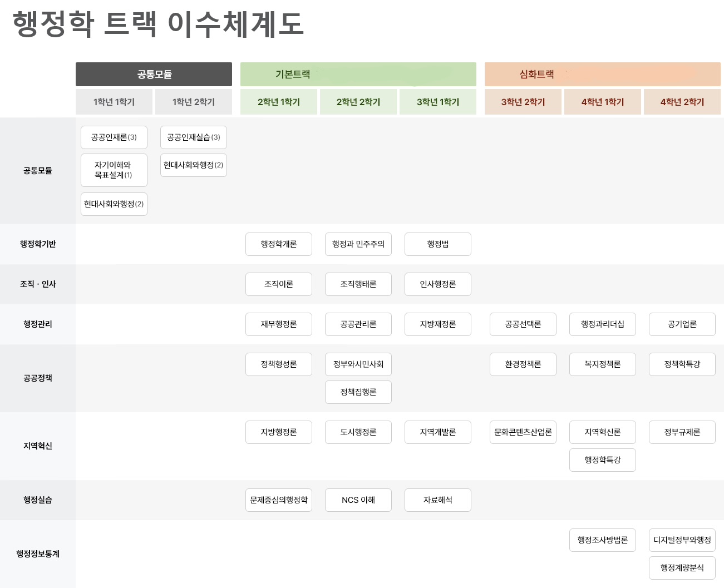Screen dimensions: 724x588
Task: Switch to the green 기본트랙 header
Action: [x=358, y=75]
